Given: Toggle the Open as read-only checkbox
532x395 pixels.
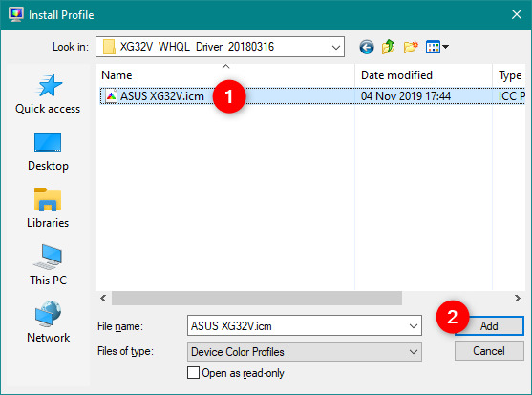Looking at the screenshot, I should (193, 373).
